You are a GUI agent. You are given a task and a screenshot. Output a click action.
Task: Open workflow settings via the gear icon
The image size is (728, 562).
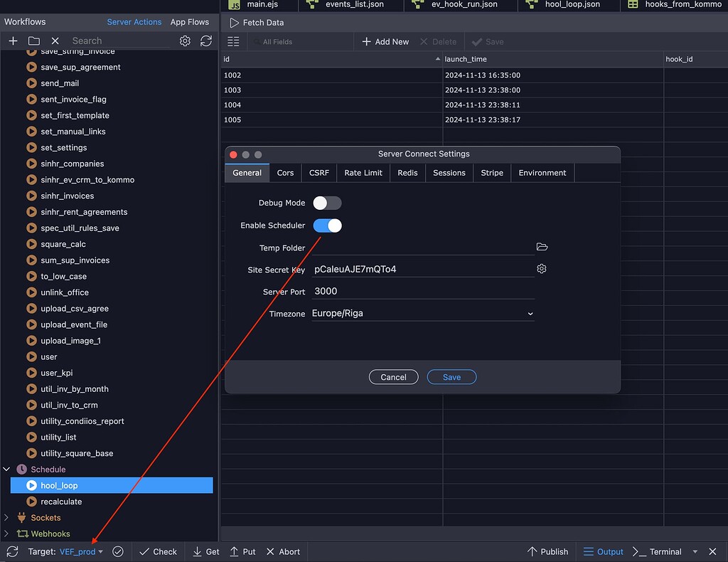click(185, 41)
